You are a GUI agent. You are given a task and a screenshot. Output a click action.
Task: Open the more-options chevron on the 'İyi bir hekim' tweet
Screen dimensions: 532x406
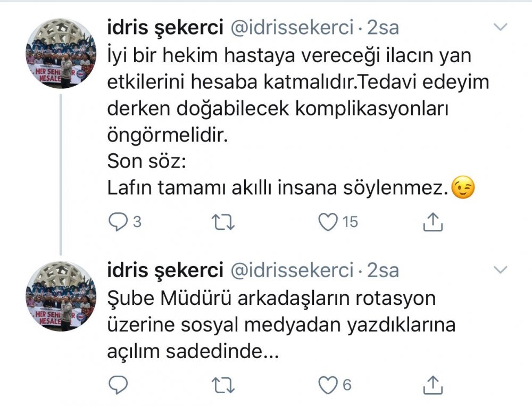(501, 28)
